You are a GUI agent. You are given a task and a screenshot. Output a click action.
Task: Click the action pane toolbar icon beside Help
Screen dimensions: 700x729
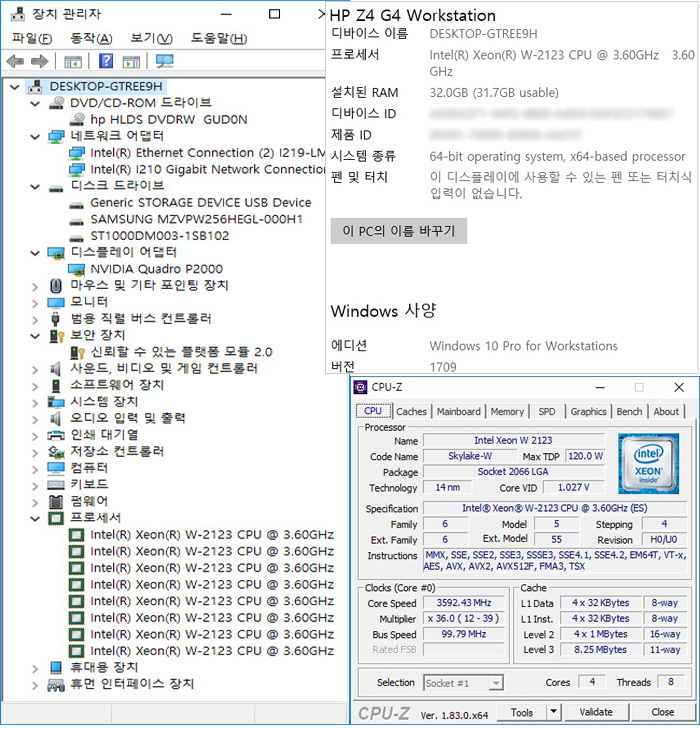[131, 61]
